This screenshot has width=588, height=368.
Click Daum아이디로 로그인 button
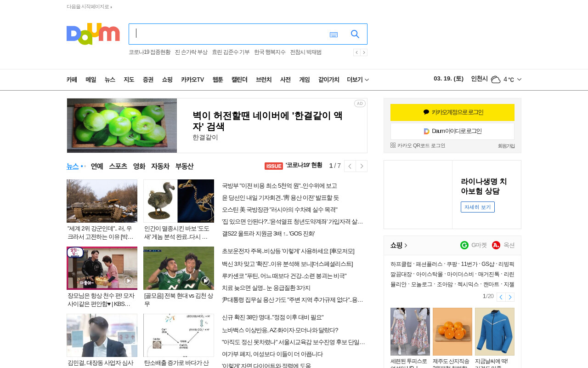click(452, 131)
